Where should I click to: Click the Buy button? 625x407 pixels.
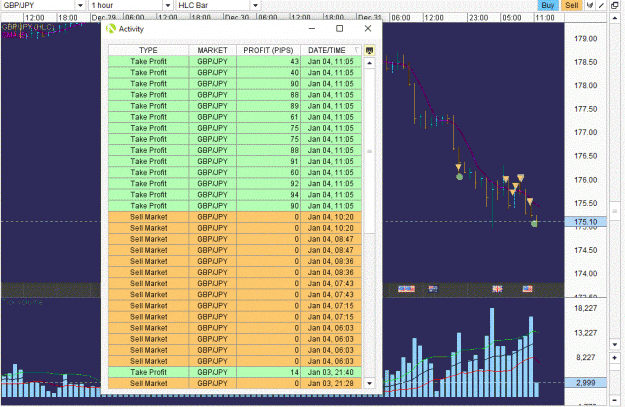548,5
